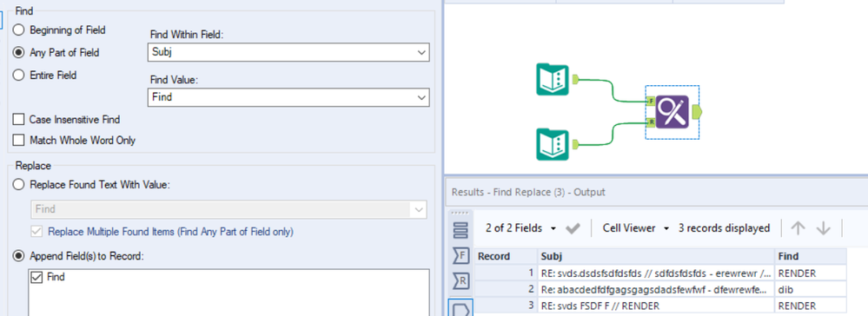Select the Find Replace tool on canvas

673,112
